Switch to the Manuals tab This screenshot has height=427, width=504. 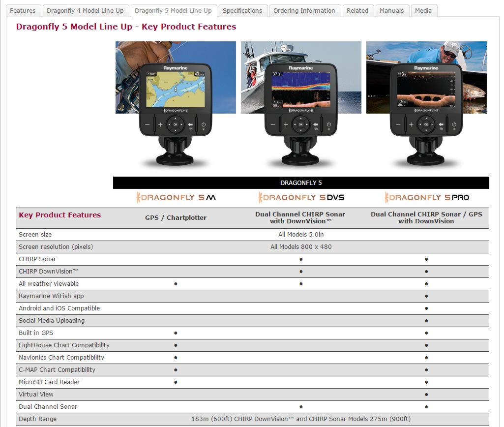coord(391,11)
